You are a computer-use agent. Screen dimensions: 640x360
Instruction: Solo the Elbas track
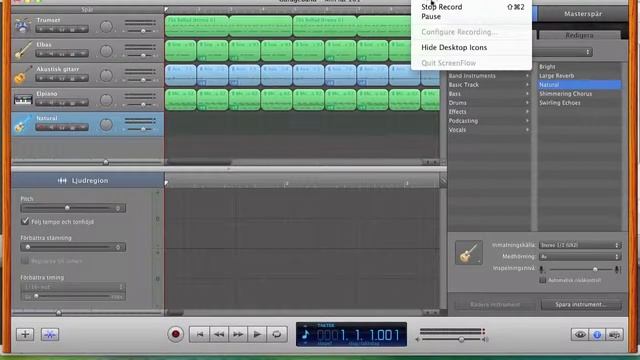pyautogui.click(x=62, y=54)
